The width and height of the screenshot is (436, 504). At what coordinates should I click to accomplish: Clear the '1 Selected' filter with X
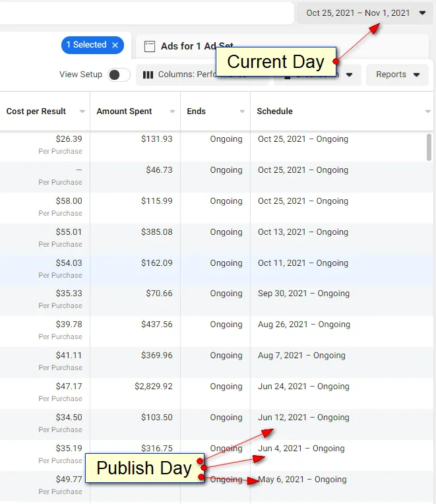click(x=115, y=45)
